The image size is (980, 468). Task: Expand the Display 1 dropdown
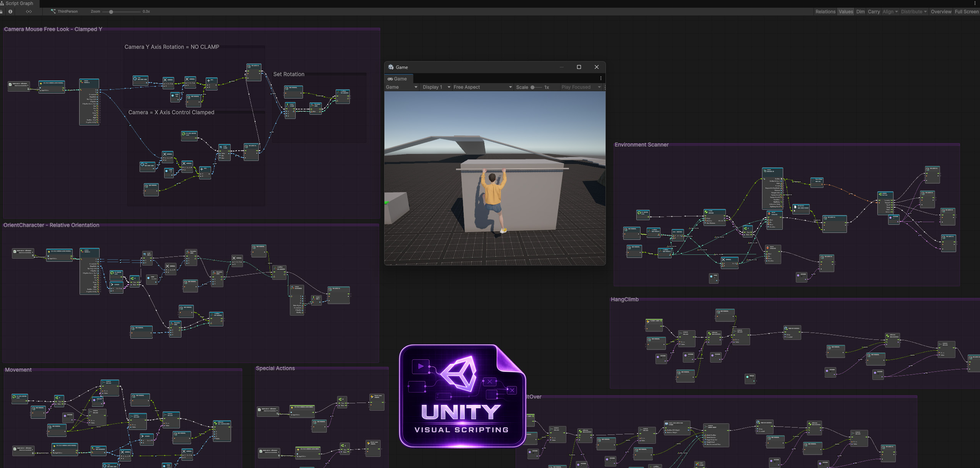pos(436,87)
